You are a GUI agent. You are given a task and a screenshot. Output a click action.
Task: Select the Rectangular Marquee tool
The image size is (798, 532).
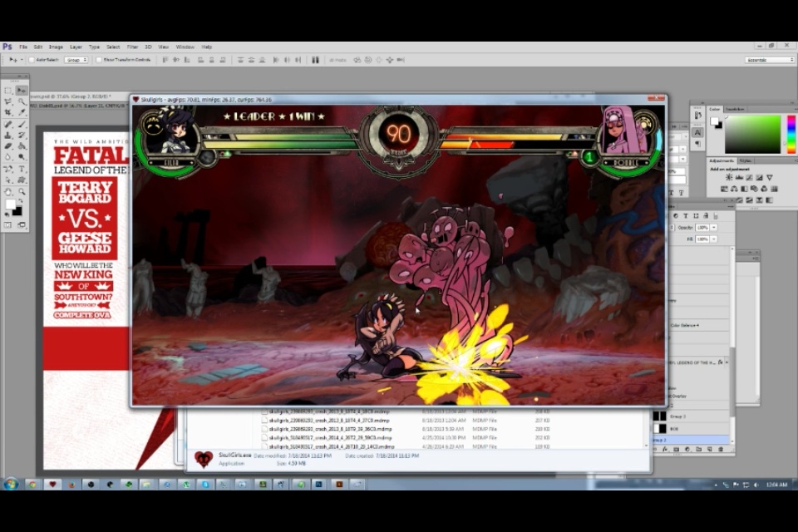pos(8,91)
